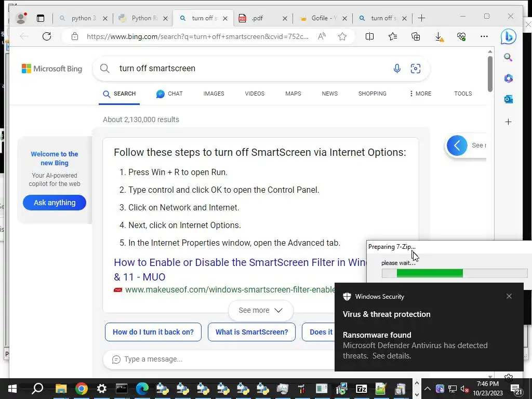The width and height of the screenshot is (532, 399).
Task: Open Google Chrome from the taskbar
Action: tap(82, 389)
